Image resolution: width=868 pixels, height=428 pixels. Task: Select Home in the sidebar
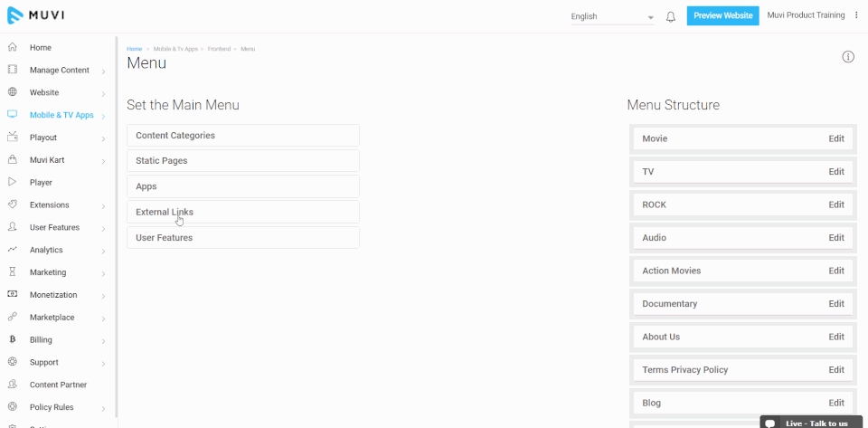coord(41,48)
